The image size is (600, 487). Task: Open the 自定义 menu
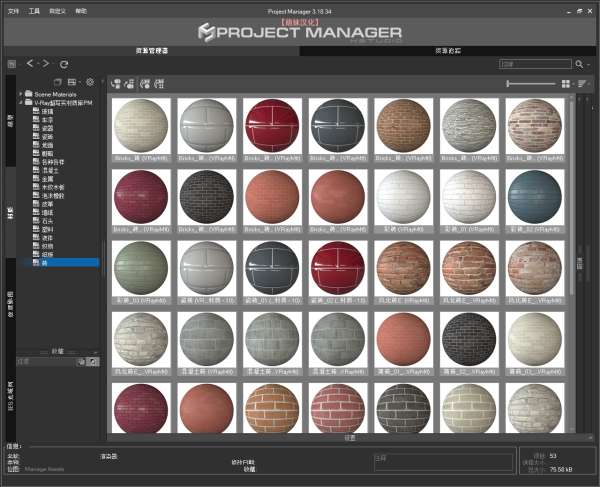click(x=57, y=11)
